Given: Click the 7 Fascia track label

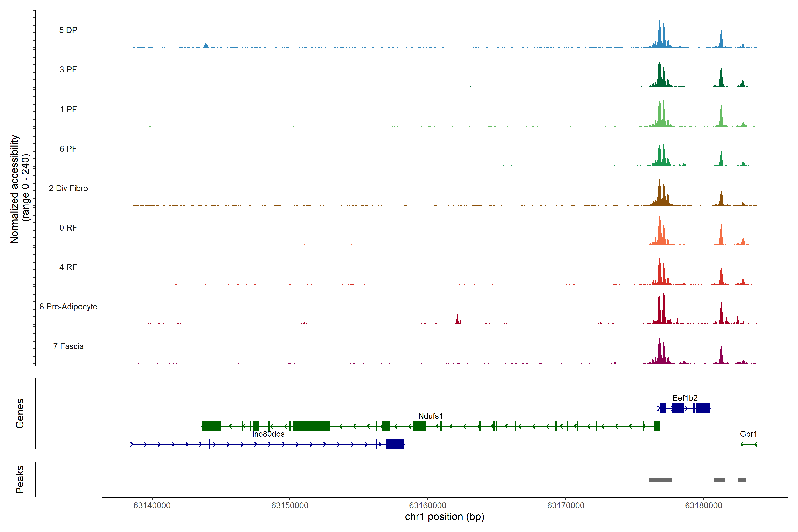Looking at the screenshot, I should [x=68, y=346].
